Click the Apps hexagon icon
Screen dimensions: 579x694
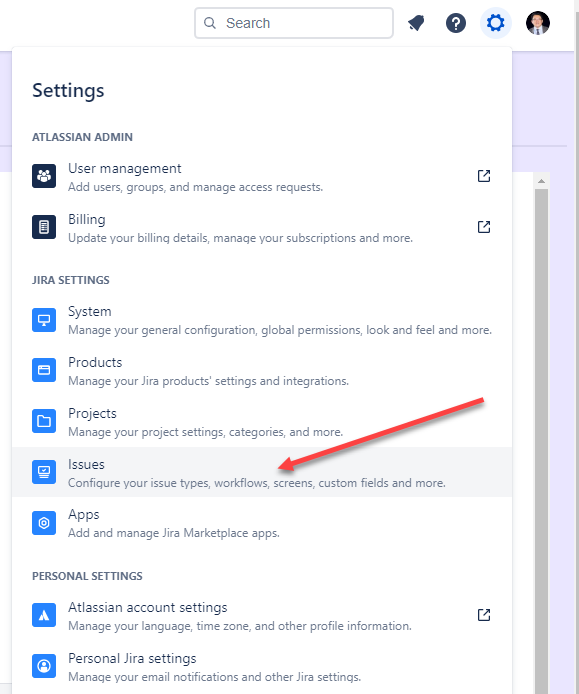click(x=44, y=523)
